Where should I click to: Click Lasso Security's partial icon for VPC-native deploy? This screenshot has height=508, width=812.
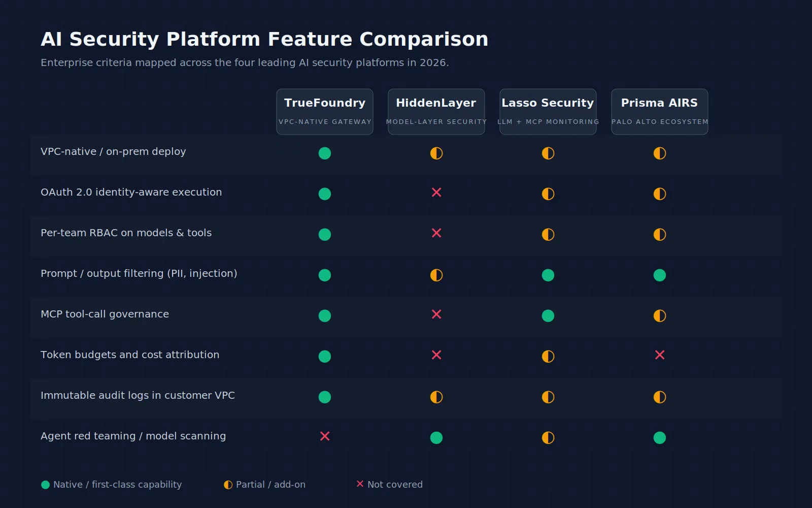click(548, 153)
